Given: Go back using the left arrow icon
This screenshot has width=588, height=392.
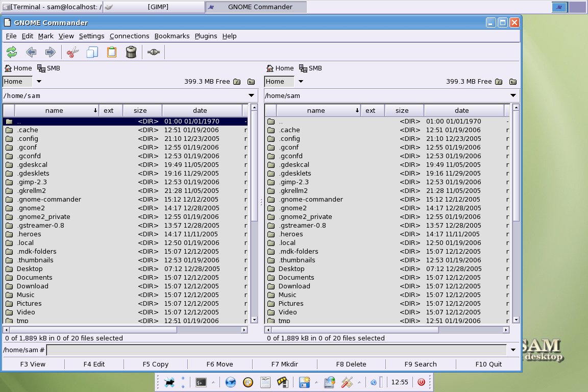Looking at the screenshot, I should [31, 52].
